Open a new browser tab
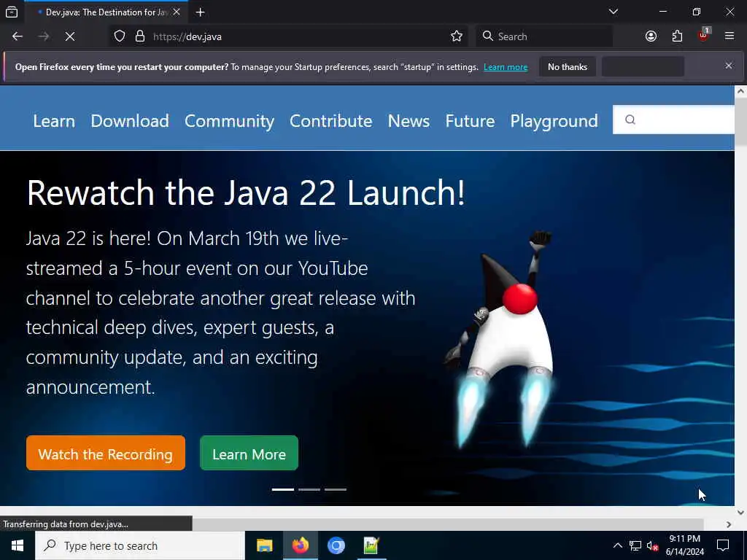 201,12
